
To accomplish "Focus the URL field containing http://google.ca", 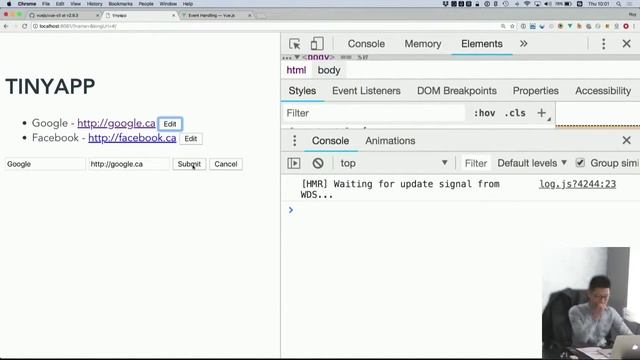I will pyautogui.click(x=129, y=164).
